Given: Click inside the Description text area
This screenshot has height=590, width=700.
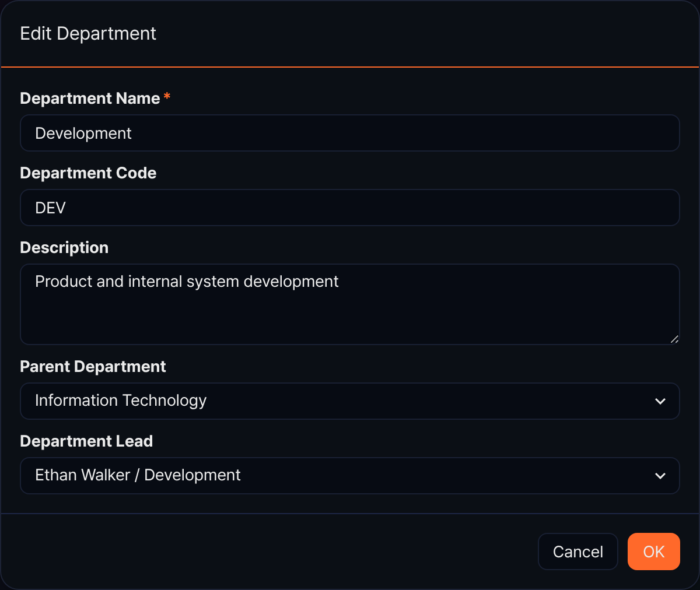Looking at the screenshot, I should tap(350, 304).
